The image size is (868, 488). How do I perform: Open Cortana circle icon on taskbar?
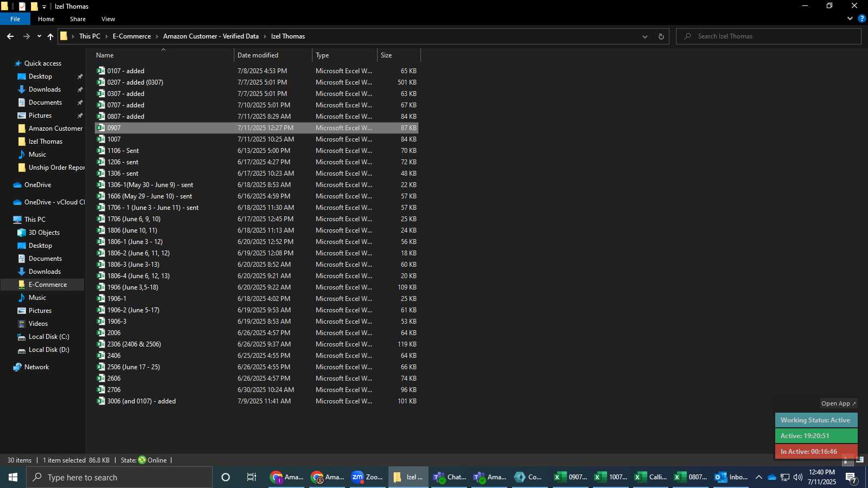226,477
